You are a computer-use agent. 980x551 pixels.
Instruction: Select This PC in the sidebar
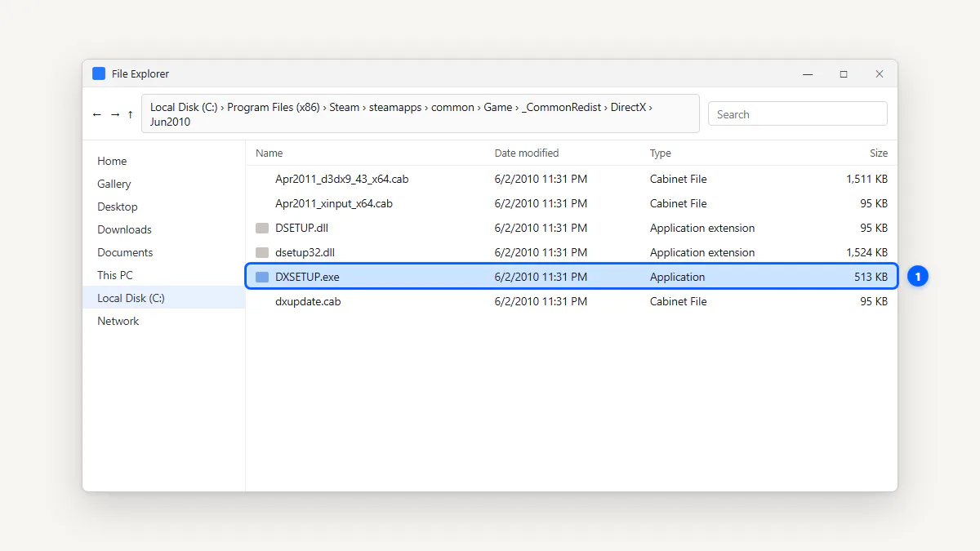(163, 275)
